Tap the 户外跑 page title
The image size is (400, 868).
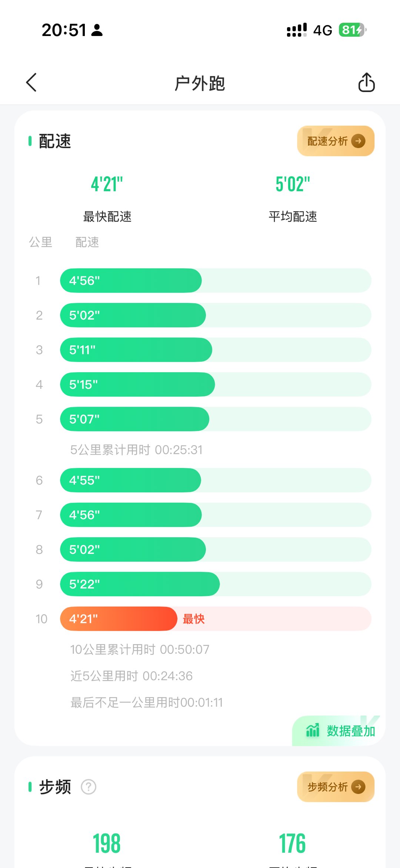(x=200, y=83)
